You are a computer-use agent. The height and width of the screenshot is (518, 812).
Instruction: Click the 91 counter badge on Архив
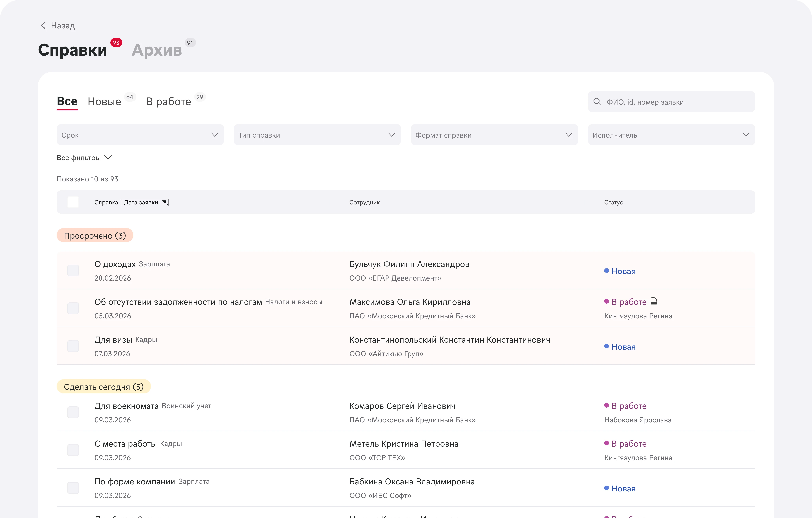[x=190, y=43]
